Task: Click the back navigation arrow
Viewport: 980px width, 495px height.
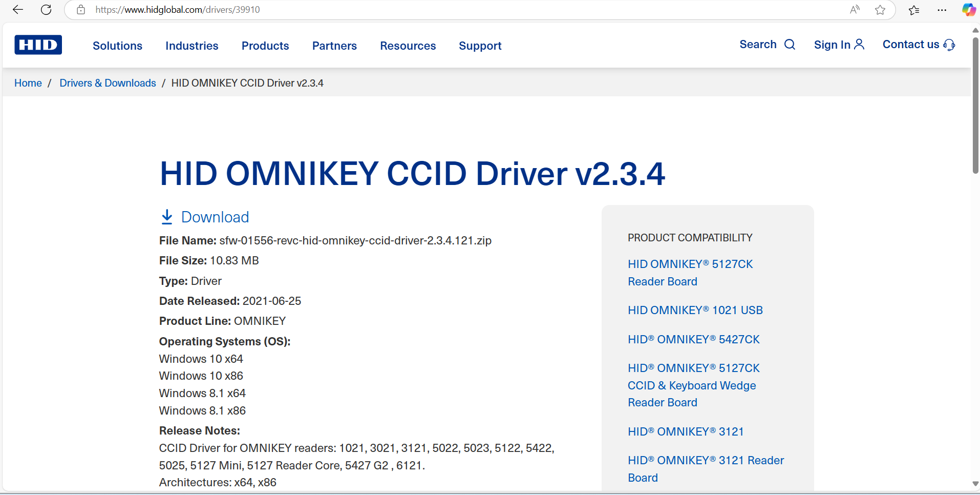Action: [x=18, y=9]
